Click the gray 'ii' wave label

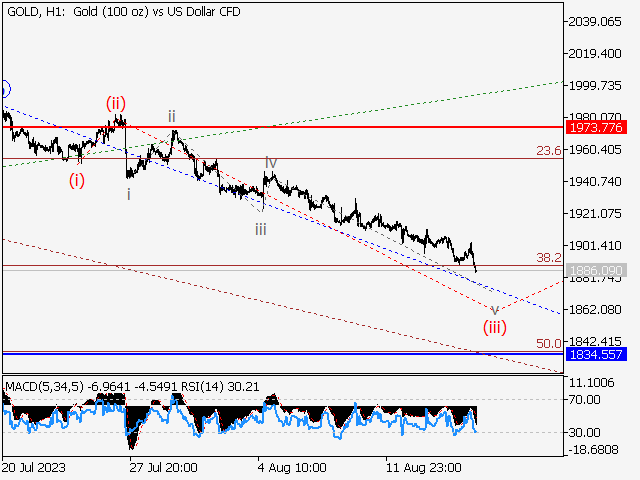[x=172, y=117]
